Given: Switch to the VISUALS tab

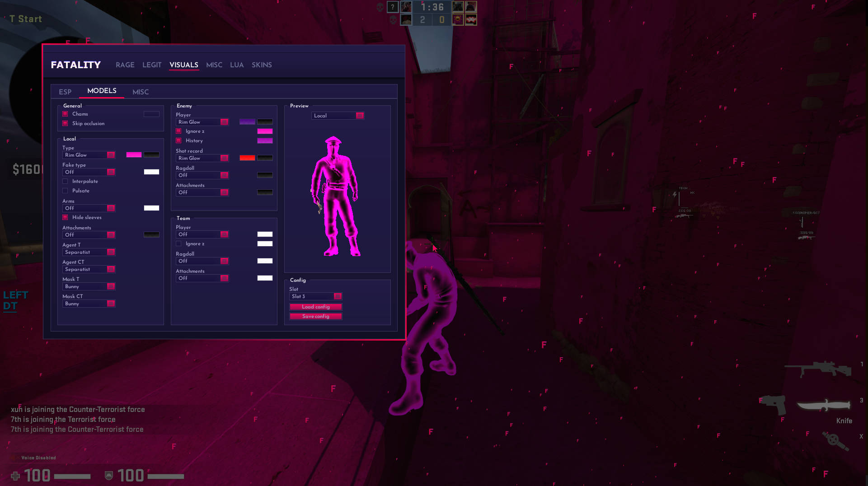Looking at the screenshot, I should click(184, 65).
